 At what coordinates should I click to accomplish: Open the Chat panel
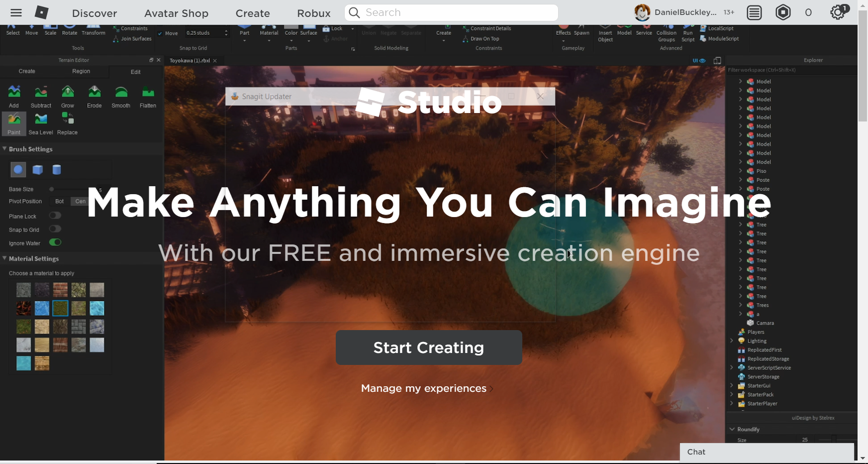pos(767,452)
